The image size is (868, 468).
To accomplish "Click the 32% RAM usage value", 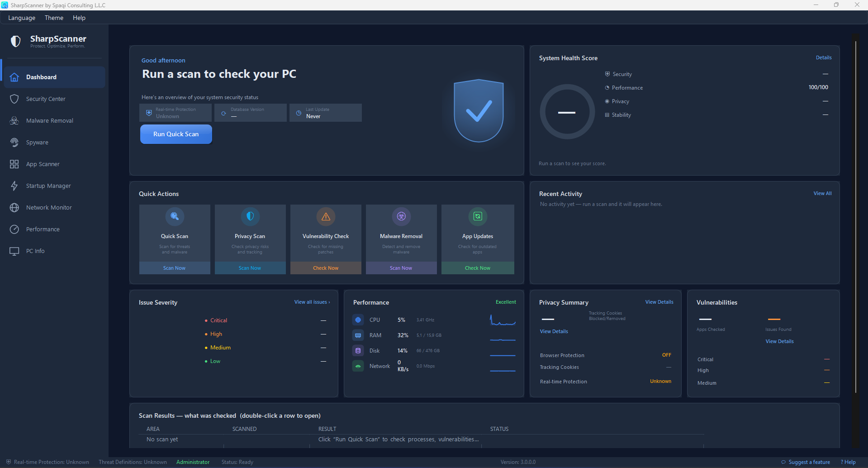I will (403, 335).
